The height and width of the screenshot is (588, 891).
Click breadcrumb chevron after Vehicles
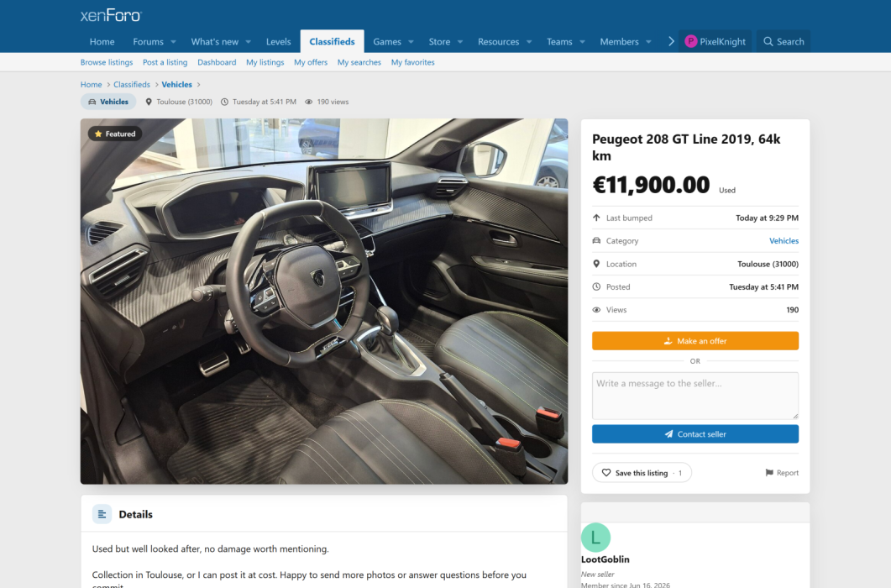(x=199, y=85)
